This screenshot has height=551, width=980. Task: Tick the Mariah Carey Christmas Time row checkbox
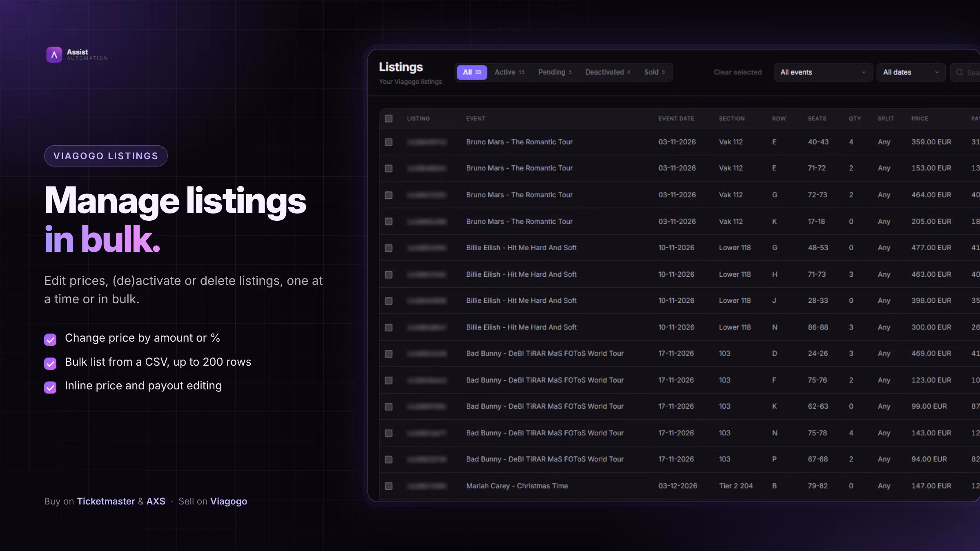[x=388, y=486]
